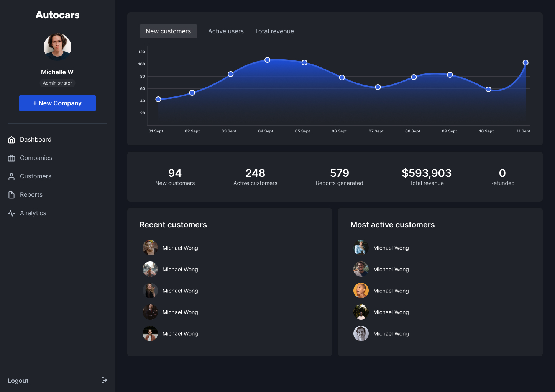
Task: Click the Administrator role badge
Action: pyautogui.click(x=57, y=83)
